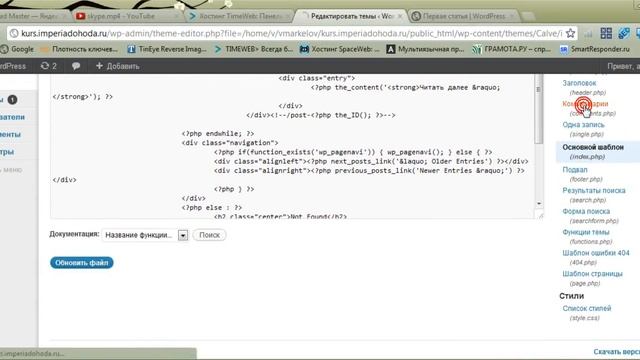Image resolution: width=640 pixels, height=360 pixels.
Task: Open Шаблон страницы page.php template
Action: click(592, 273)
